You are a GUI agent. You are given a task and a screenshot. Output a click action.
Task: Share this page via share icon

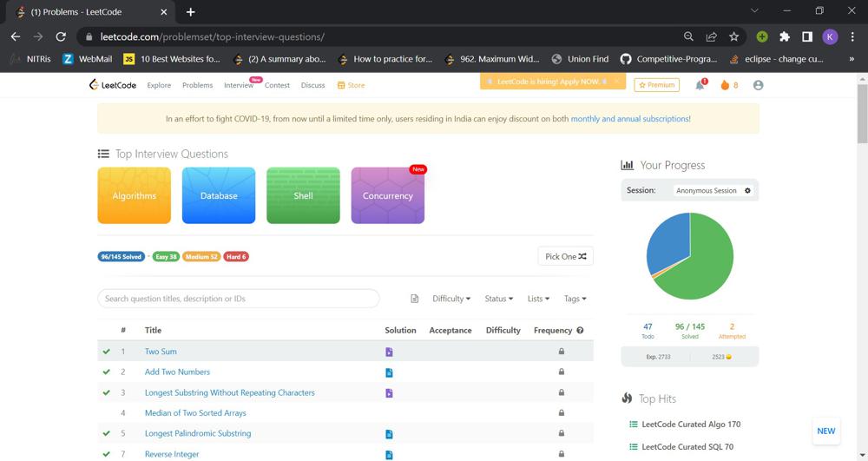pyautogui.click(x=712, y=36)
